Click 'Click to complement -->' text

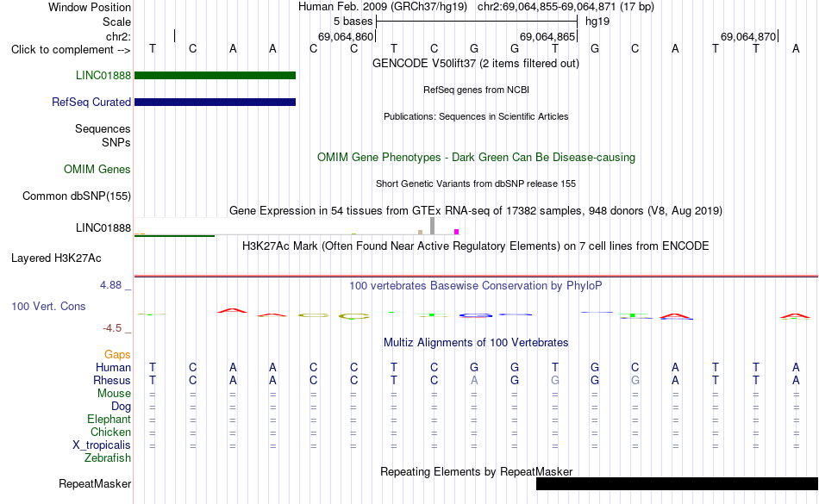click(71, 50)
